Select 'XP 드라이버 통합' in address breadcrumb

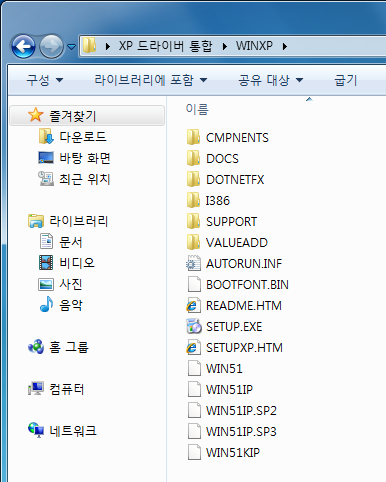tap(165, 46)
